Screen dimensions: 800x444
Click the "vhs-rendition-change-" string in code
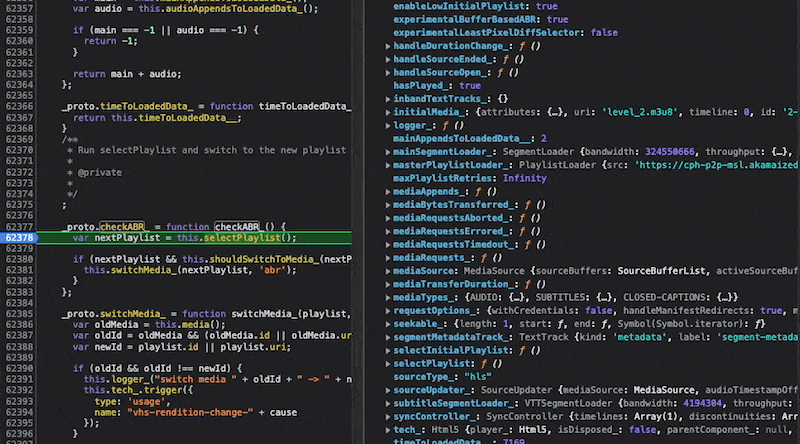point(190,412)
